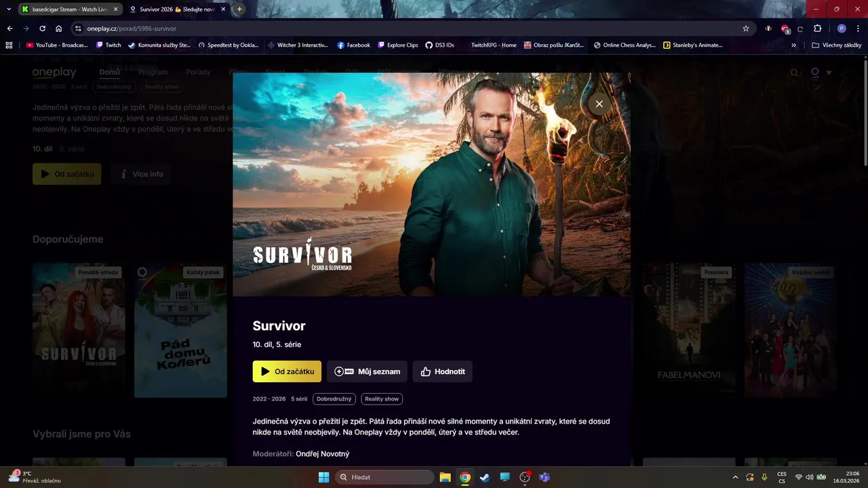Open a new browser tab
Image resolution: width=868 pixels, height=488 pixels.
[x=239, y=9]
